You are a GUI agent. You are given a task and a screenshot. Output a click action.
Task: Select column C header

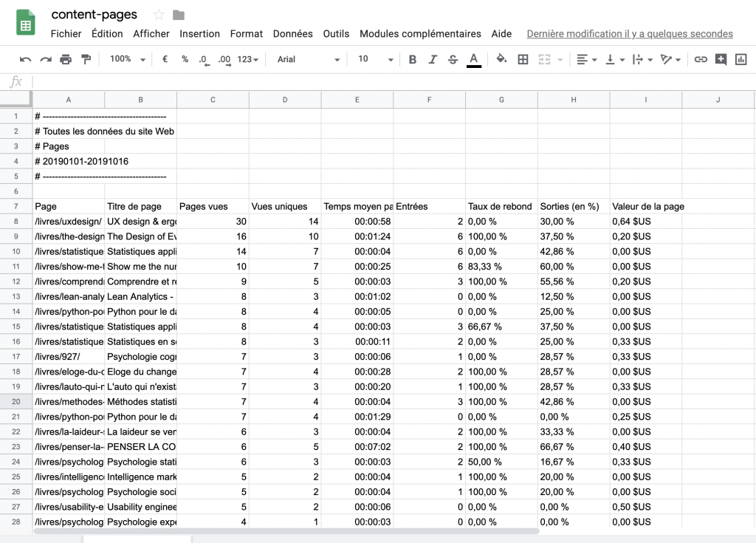[213, 100]
